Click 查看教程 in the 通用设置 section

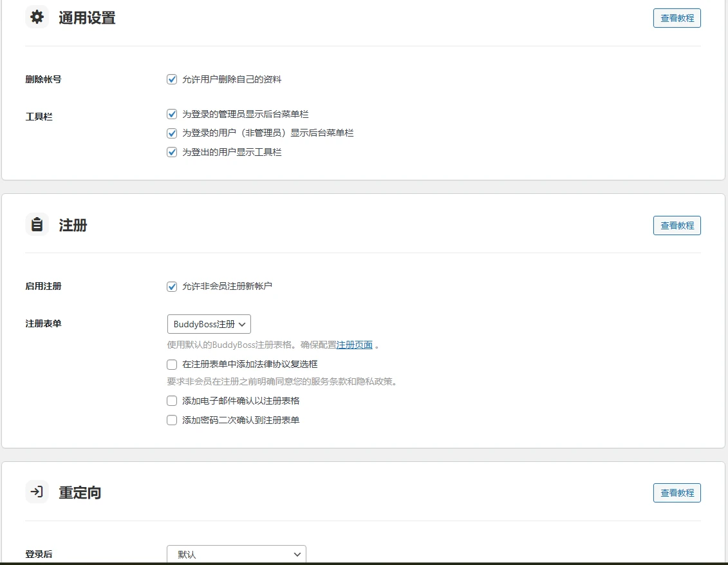(x=677, y=17)
